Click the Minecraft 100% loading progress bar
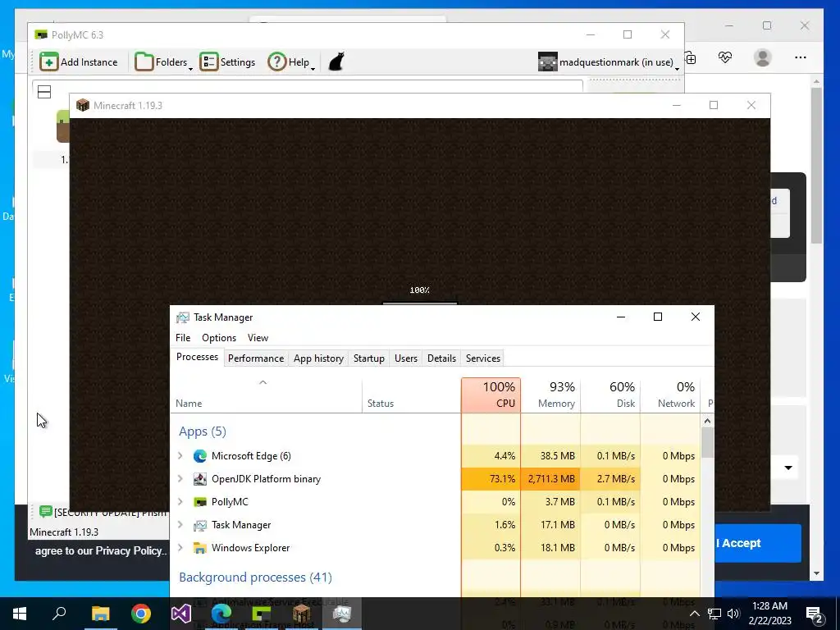Viewport: 840px width, 630px height. tap(420, 304)
